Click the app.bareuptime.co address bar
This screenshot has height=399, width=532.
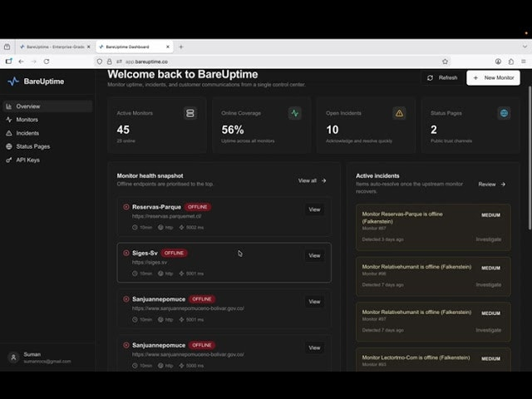(249, 62)
